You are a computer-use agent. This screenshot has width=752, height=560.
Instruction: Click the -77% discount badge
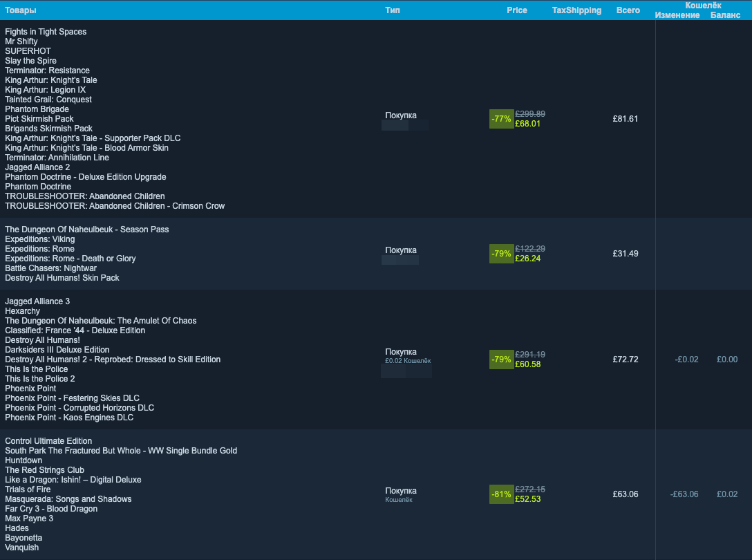tap(501, 119)
